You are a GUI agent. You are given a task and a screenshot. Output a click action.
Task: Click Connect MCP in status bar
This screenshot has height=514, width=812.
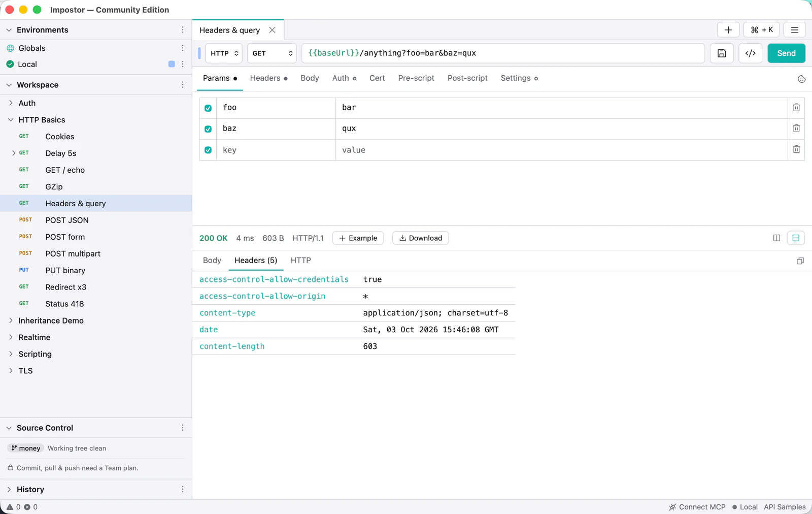[697, 507]
